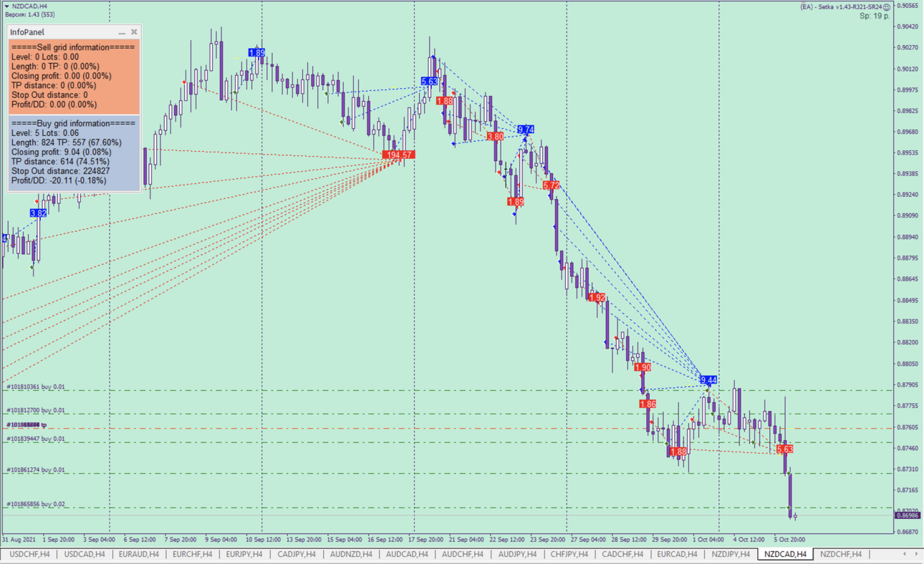Select order line #101812700 buy 0.01

36,410
